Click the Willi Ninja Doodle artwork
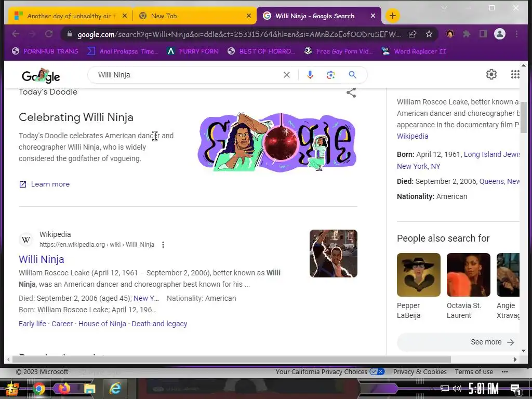Image resolution: width=532 pixels, height=399 pixels. tap(277, 142)
